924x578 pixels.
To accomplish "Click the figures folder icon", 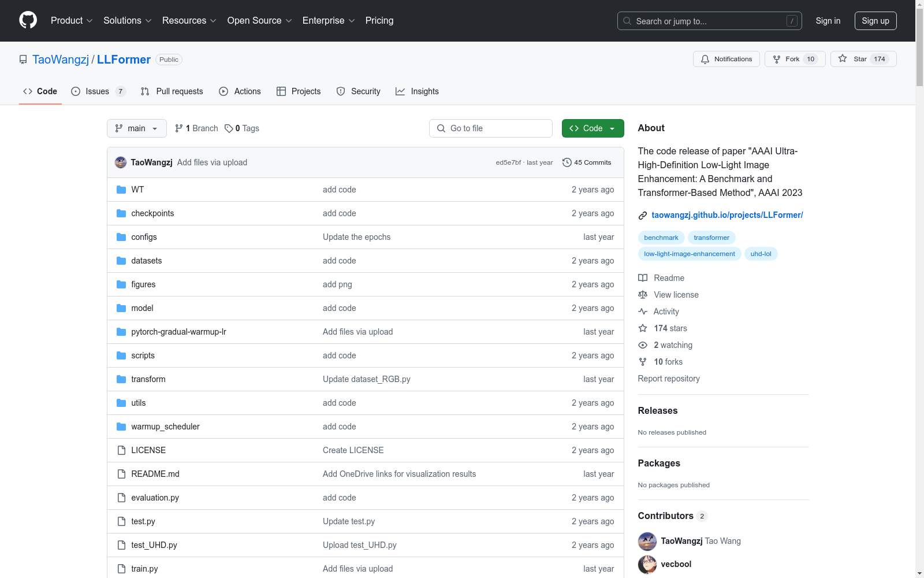I will [121, 284].
